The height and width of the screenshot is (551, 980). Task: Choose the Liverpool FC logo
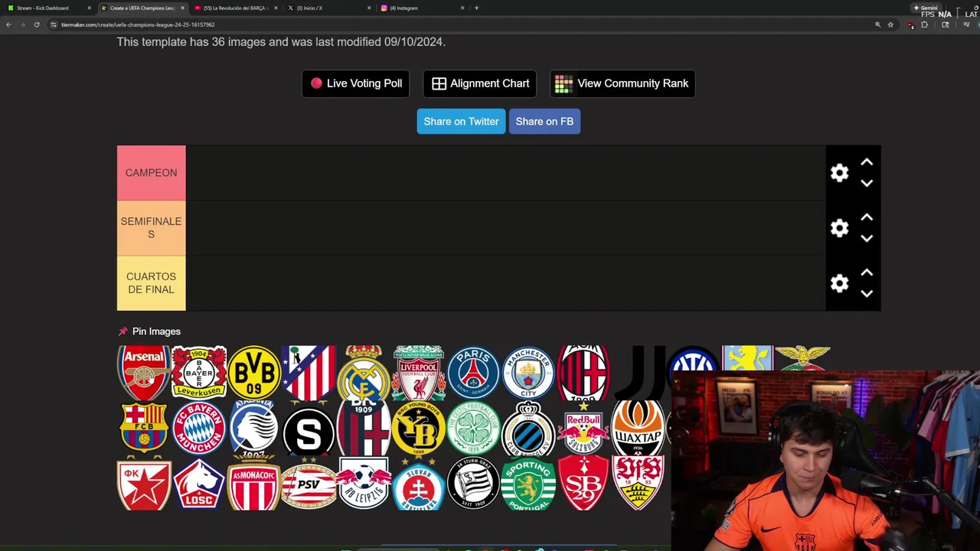click(419, 373)
